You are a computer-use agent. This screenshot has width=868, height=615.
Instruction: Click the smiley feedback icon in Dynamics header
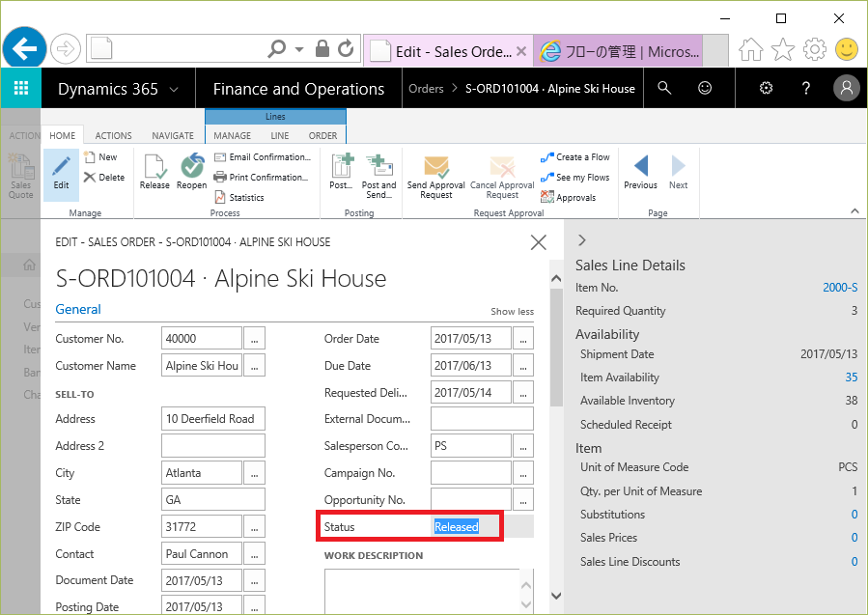point(705,88)
